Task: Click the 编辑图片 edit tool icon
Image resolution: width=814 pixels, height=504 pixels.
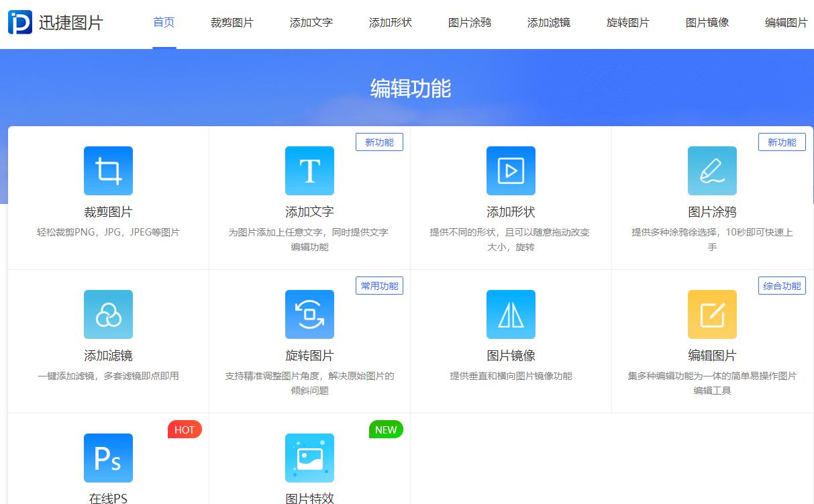Action: 712,314
